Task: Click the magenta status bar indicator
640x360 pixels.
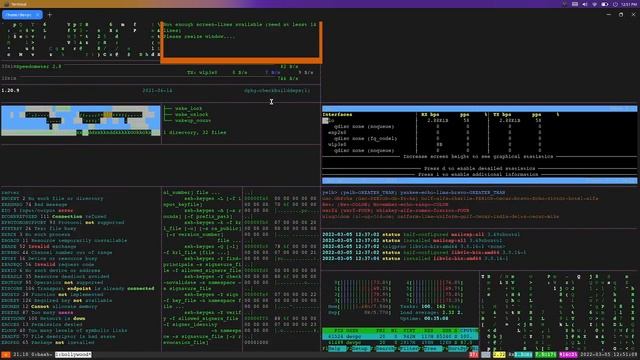Action: [568, 355]
